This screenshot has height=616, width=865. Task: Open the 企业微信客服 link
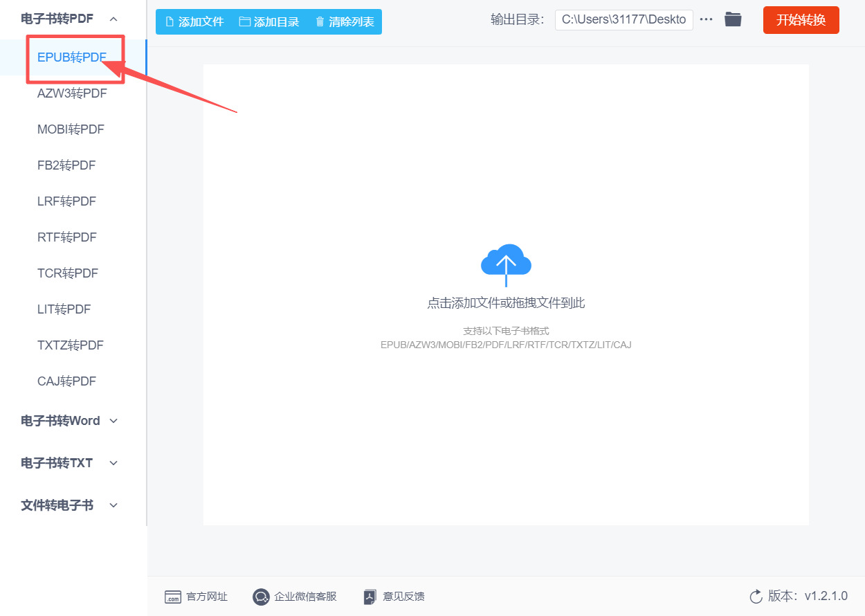tap(305, 597)
